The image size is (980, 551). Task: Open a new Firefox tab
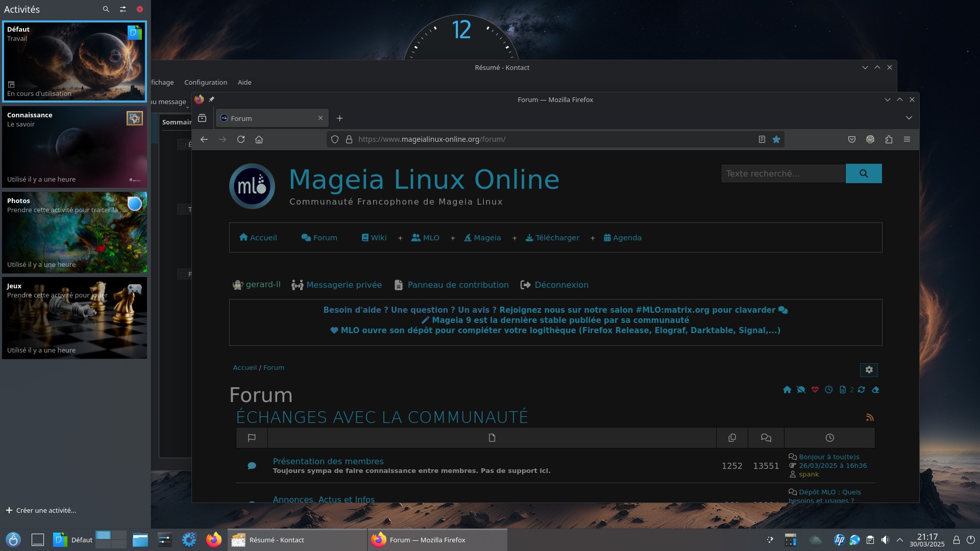(x=339, y=118)
